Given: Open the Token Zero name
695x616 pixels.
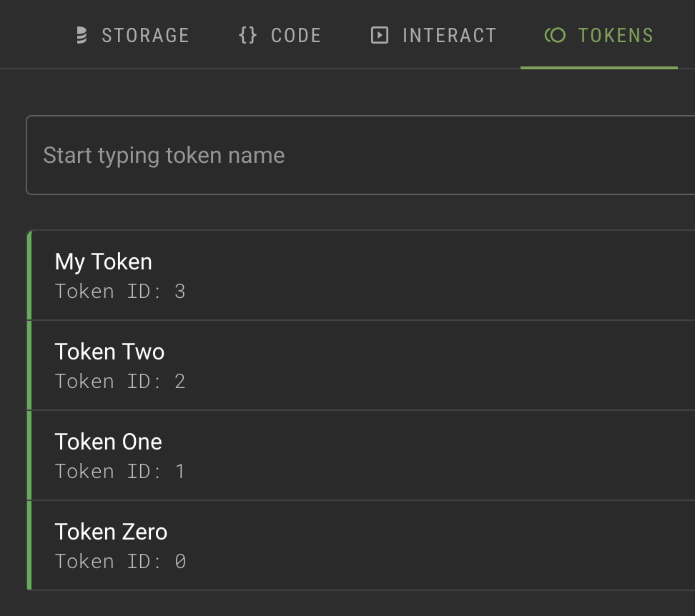Looking at the screenshot, I should pos(111,532).
